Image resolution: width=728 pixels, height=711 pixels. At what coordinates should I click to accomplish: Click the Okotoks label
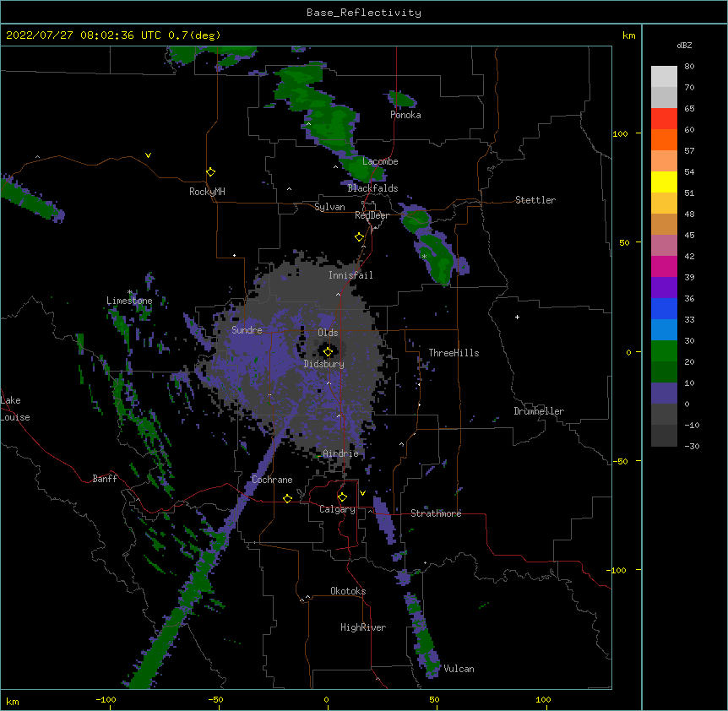[x=348, y=591]
